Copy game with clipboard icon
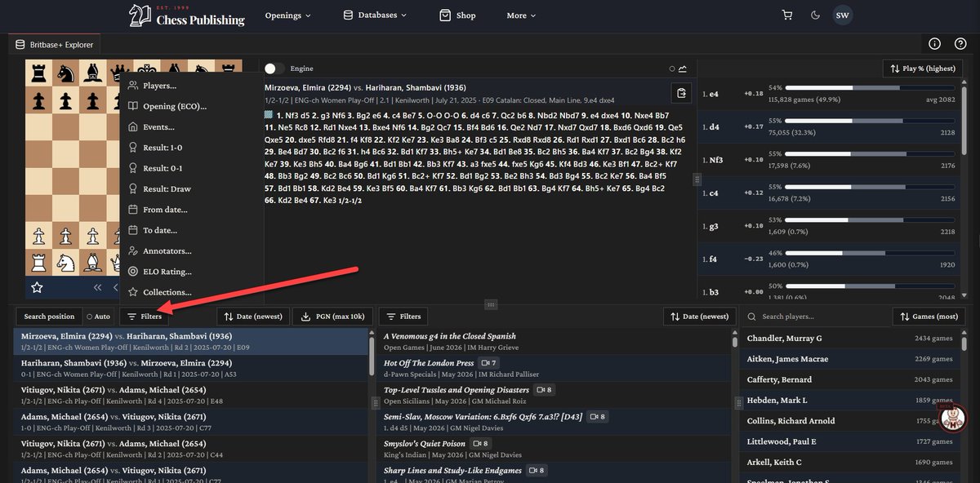Image resolution: width=980 pixels, height=483 pixels. click(x=679, y=92)
